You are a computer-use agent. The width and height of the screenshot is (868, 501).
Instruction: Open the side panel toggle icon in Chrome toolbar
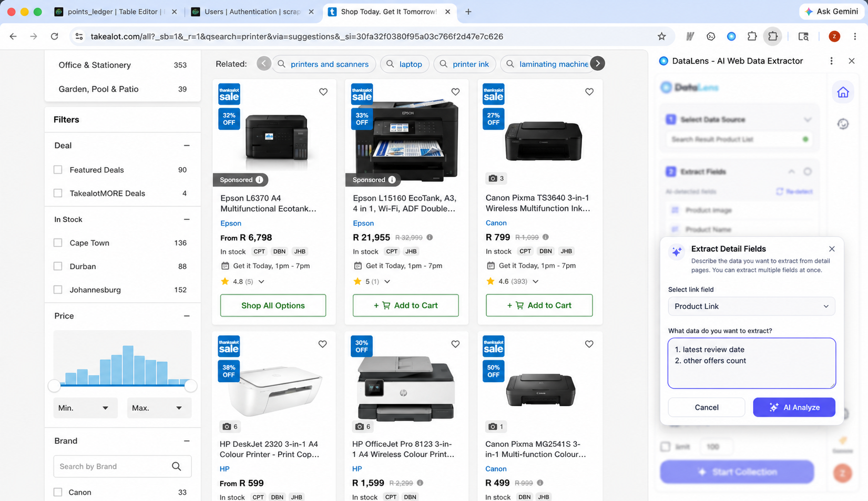[803, 36]
